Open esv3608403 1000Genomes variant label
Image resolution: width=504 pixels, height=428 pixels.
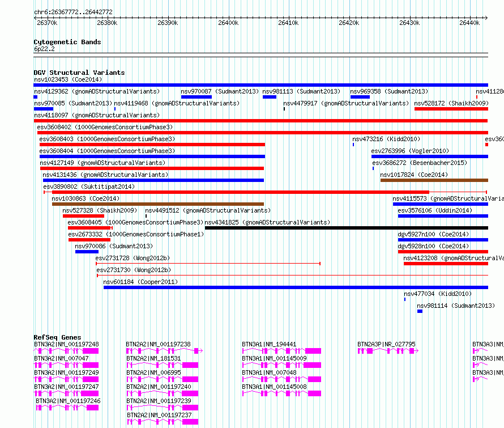pos(107,139)
